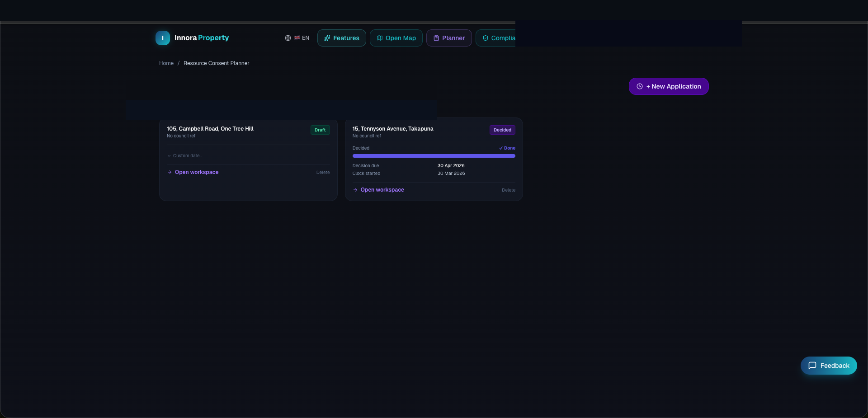Go to the Planner tab
868x418 pixels.
coord(449,38)
